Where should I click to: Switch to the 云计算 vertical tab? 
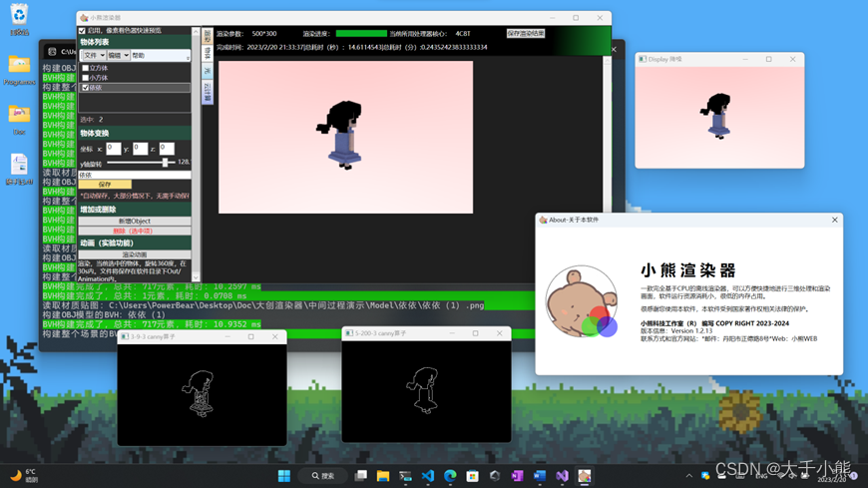(208, 92)
